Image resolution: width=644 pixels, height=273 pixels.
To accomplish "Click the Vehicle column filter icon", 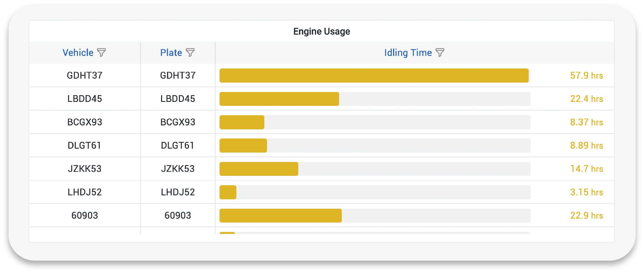I will click(x=101, y=53).
